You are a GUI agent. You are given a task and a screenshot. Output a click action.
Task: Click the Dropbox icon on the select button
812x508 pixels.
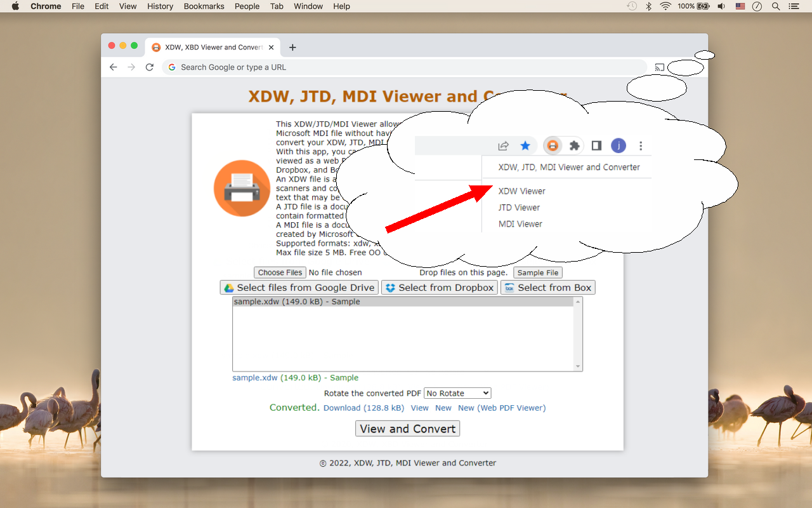point(390,287)
